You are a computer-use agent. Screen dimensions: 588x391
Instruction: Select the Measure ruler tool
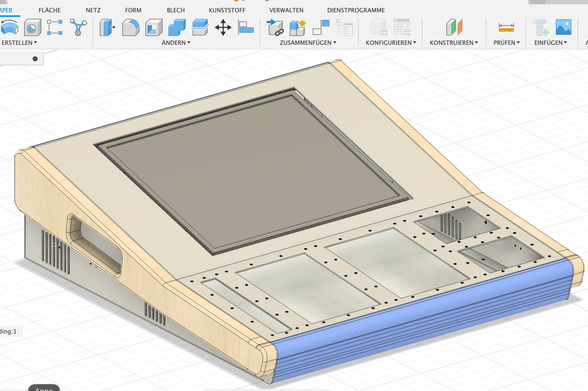click(x=506, y=27)
